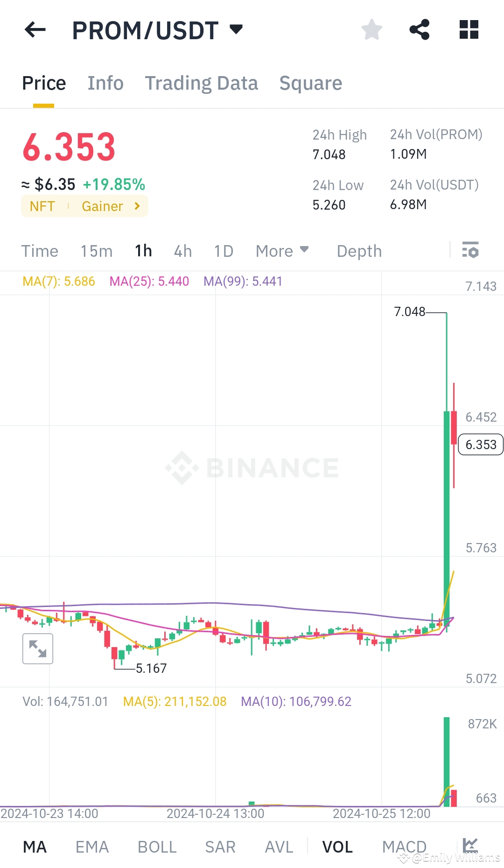This screenshot has height=868, width=504.
Task: Enable the BOLL indicator
Action: [x=157, y=847]
